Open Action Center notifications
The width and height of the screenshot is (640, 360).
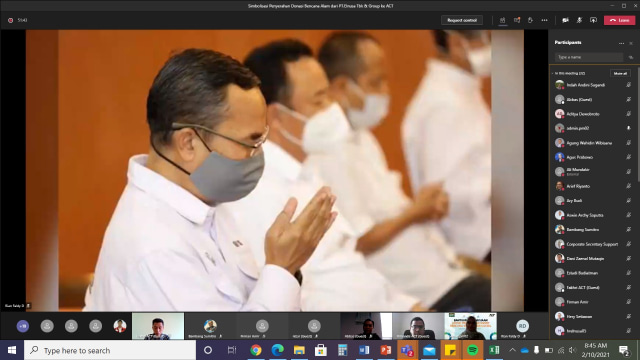[624, 350]
